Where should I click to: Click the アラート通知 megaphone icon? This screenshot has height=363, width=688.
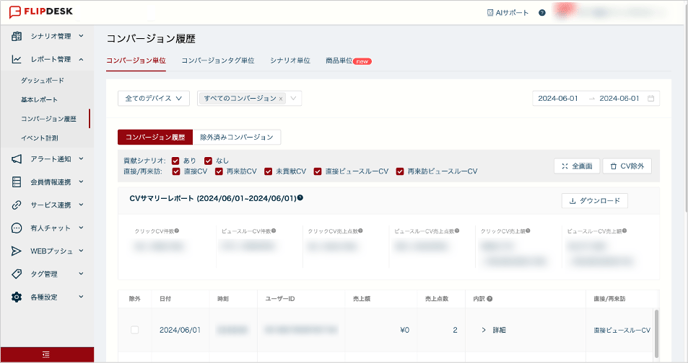pyautogui.click(x=17, y=159)
